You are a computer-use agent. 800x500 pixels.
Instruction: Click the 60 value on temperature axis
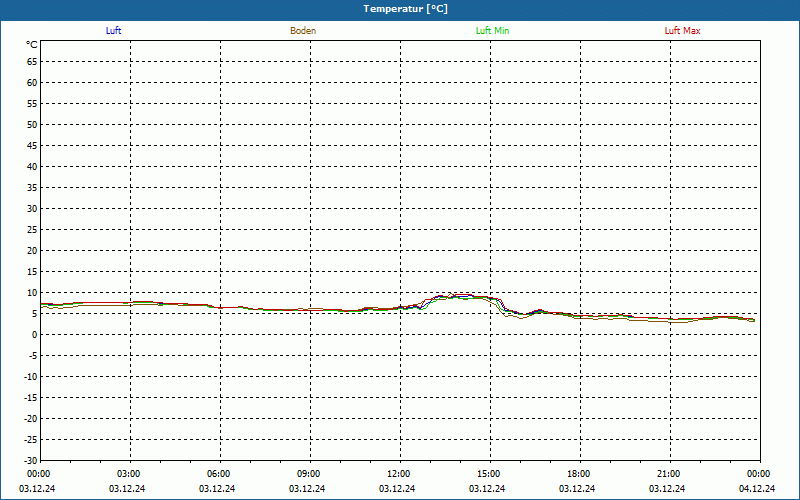click(32, 83)
